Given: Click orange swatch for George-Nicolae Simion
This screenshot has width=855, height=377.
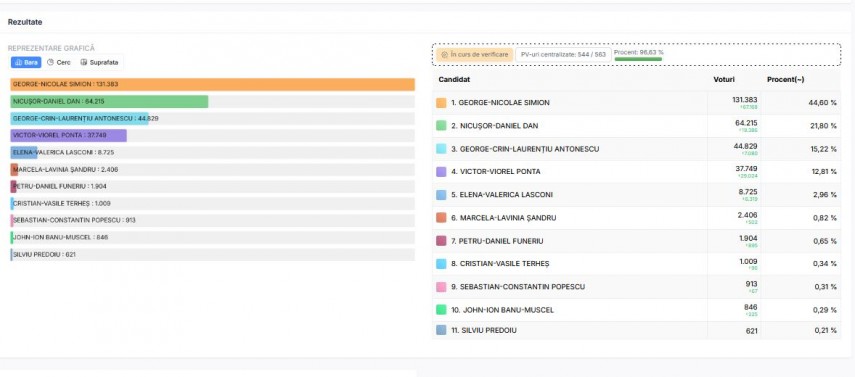Looking at the screenshot, I should (x=441, y=103).
